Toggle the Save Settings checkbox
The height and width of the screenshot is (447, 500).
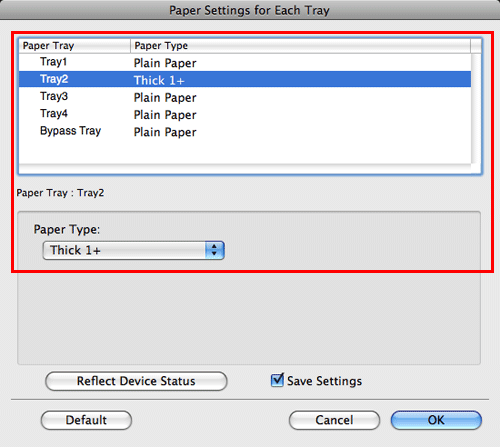click(277, 380)
